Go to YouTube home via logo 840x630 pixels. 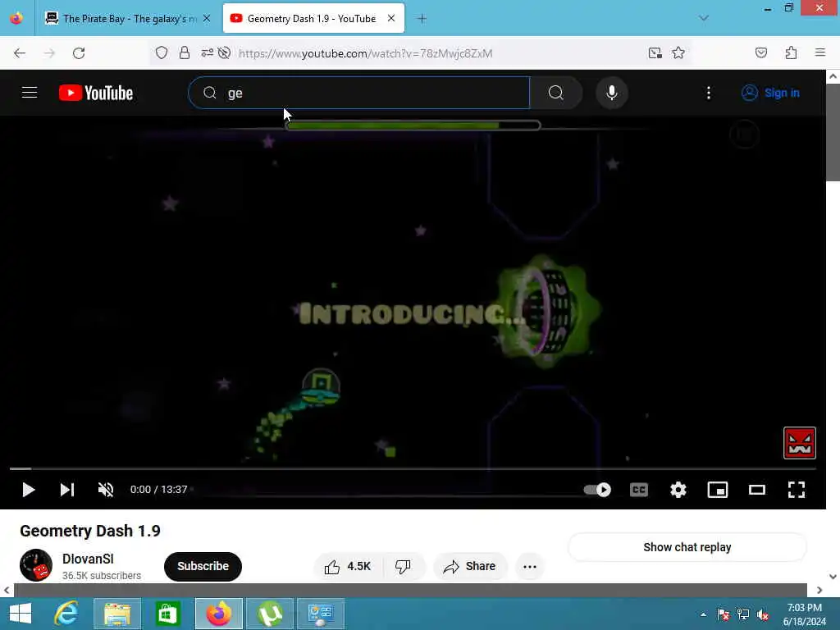tap(96, 93)
